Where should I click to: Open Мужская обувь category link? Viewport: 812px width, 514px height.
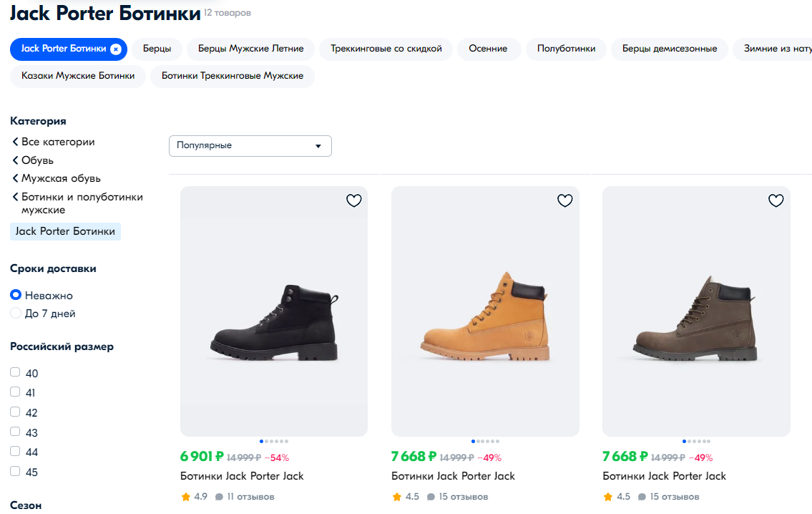click(61, 178)
